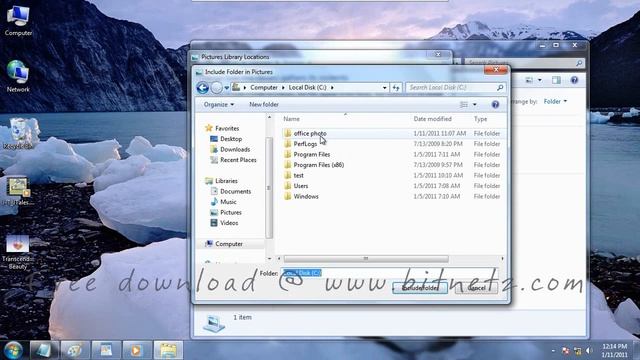The image size is (640, 360).
Task: Open the Recycle Bin desktop icon
Action: pos(18,133)
